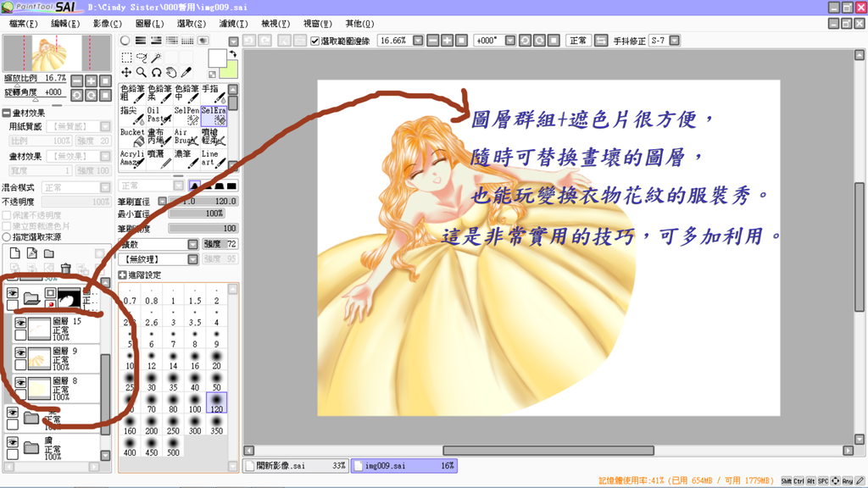
Task: Toggle visibility of the masked layer group
Action: coord(12,292)
